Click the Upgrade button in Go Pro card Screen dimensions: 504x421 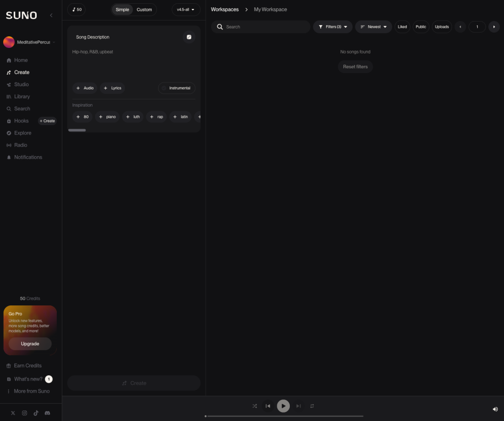click(x=30, y=344)
